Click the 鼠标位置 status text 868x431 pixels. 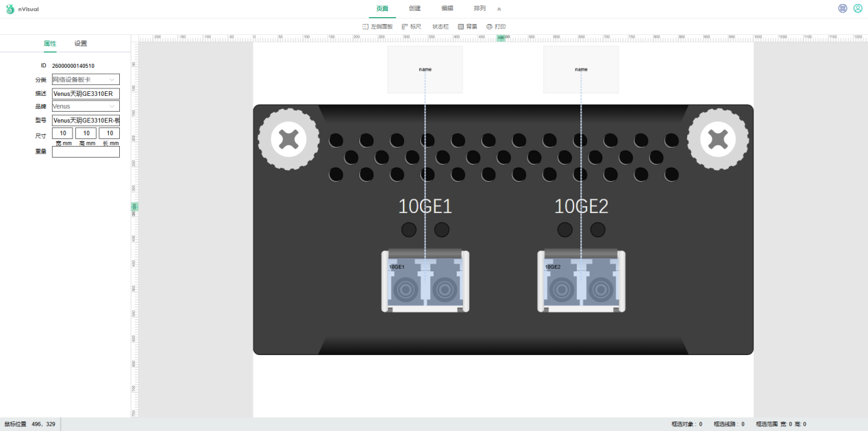point(29,424)
